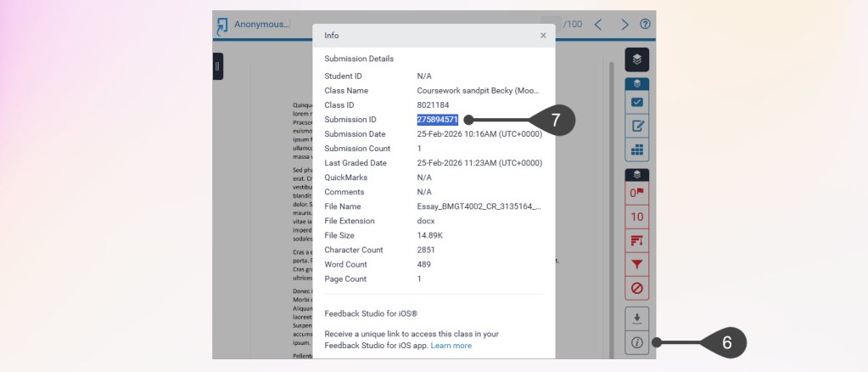This screenshot has width=868, height=372.
Task: Click the Turnitin return arrow logo
Action: (x=222, y=26)
